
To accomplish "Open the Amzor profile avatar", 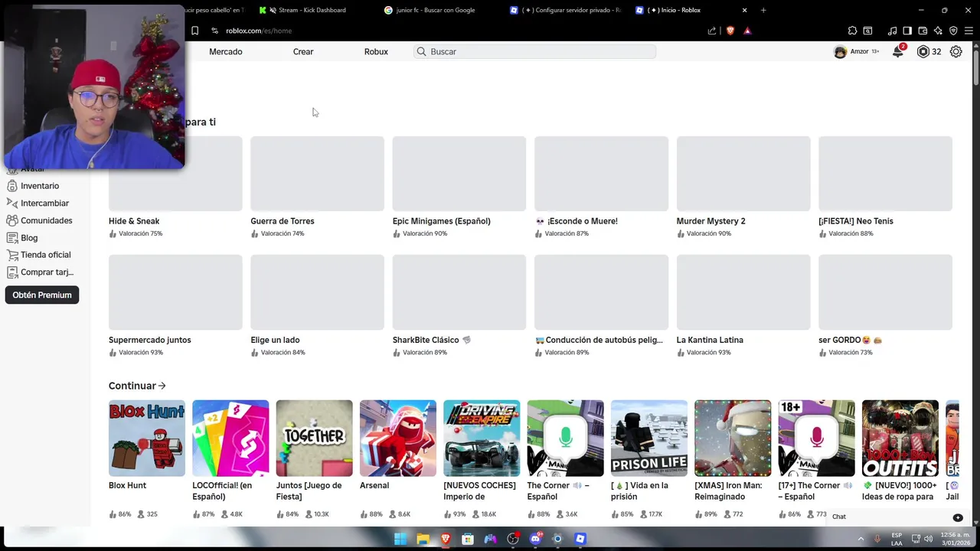I will point(840,52).
